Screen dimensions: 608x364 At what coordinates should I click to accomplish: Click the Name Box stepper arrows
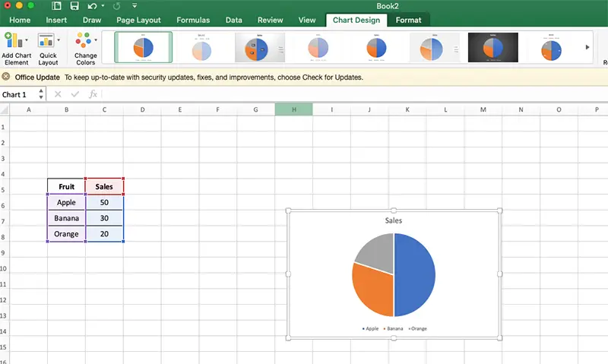(x=41, y=93)
